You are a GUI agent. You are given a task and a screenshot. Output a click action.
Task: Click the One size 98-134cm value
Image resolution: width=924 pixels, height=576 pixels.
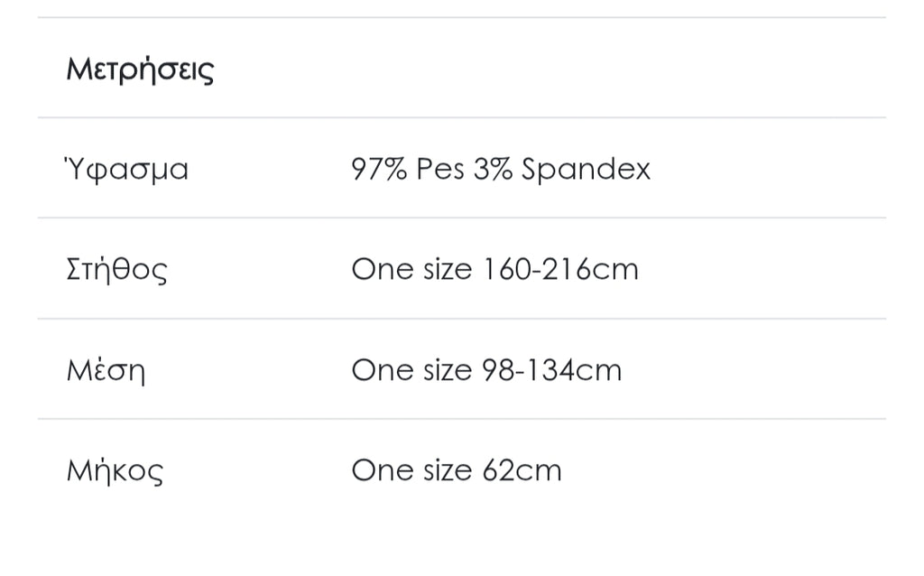(x=486, y=371)
